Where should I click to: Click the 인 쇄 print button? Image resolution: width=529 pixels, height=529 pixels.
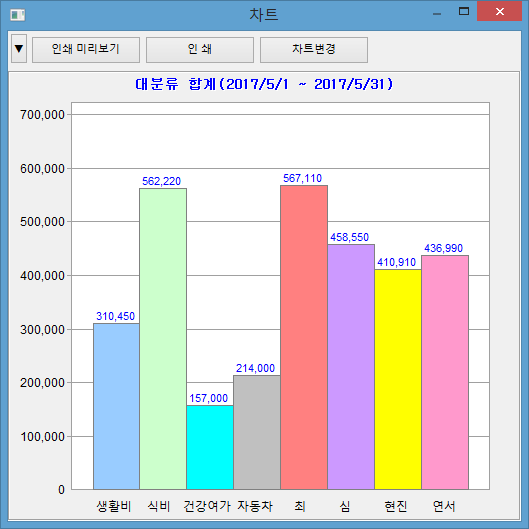pyautogui.click(x=200, y=50)
